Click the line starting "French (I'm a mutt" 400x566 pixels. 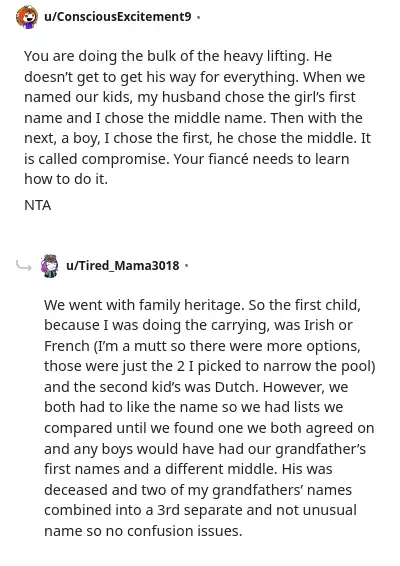point(202,346)
